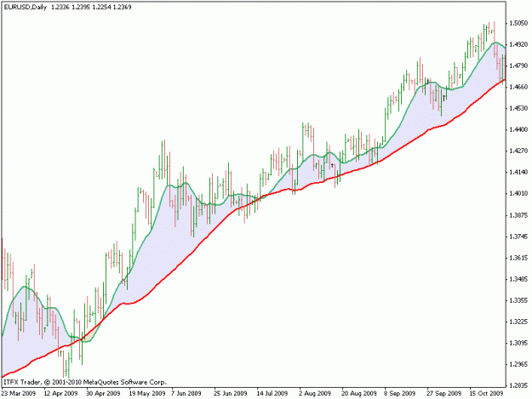Screen dimensions: 532x399
Task: Select the 20 Aug 2009 date label
Action: tap(359, 394)
